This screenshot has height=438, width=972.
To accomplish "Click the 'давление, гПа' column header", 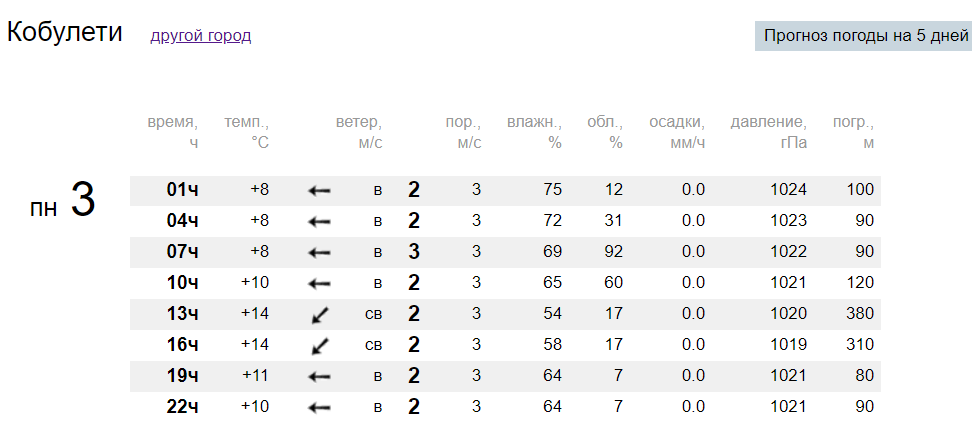I will click(769, 133).
